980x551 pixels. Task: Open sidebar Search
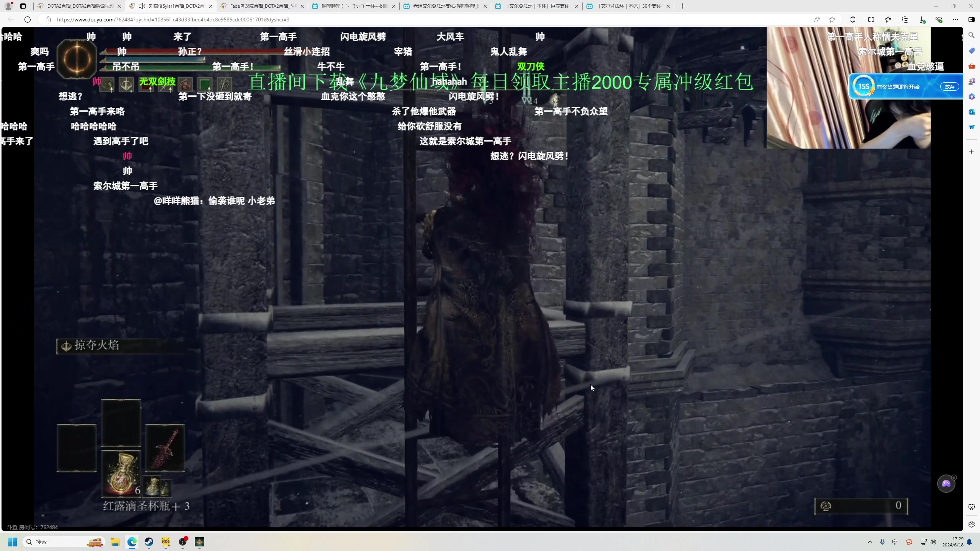tap(972, 35)
